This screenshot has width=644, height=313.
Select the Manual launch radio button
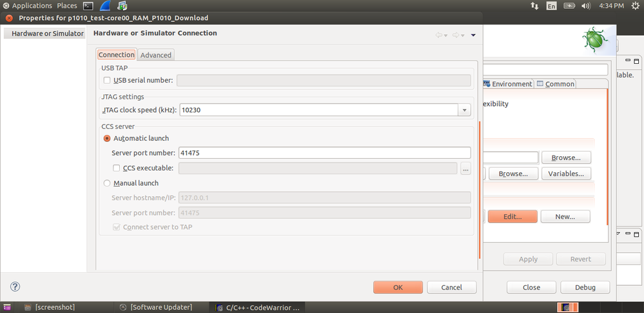tap(107, 183)
